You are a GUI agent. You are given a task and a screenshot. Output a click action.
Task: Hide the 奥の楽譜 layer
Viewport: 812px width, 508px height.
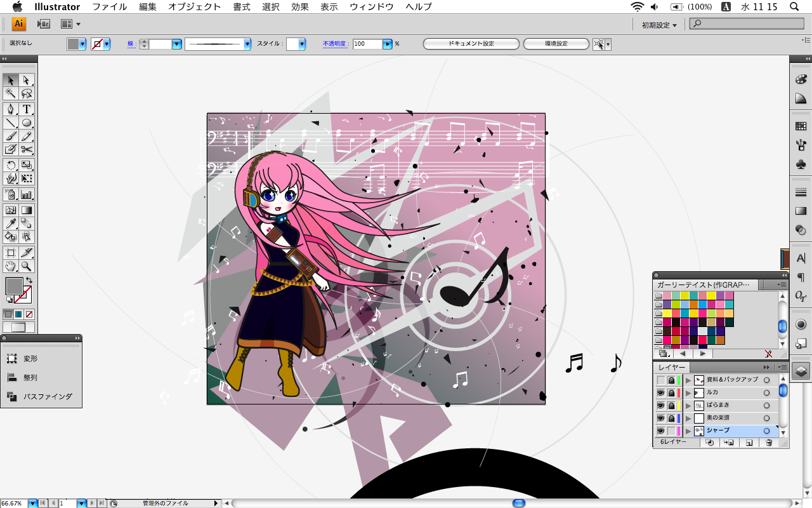coord(660,418)
